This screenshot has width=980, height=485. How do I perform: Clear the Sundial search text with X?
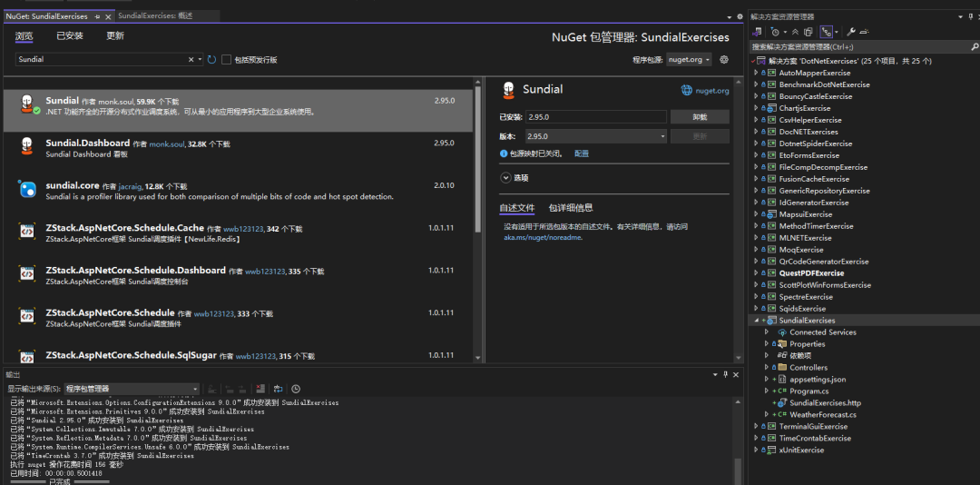pos(191,59)
